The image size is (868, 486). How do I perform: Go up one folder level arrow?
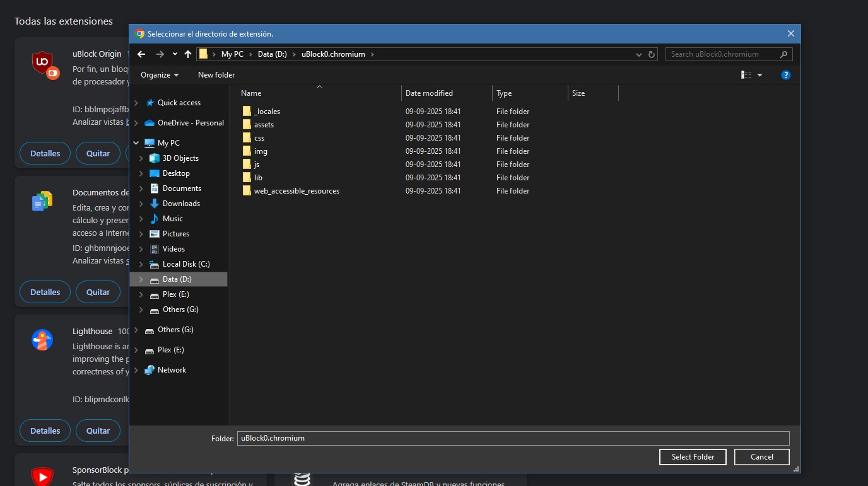click(x=188, y=54)
